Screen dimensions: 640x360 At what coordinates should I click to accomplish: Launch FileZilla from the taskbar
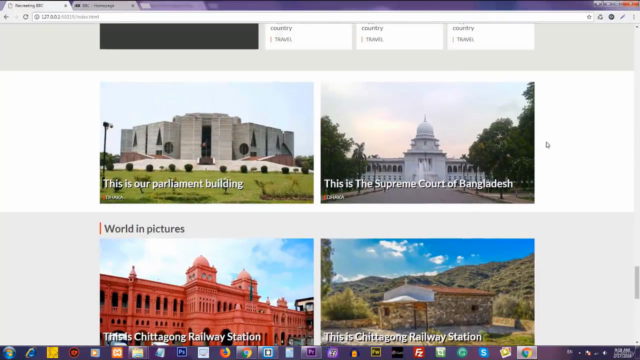coord(419,353)
